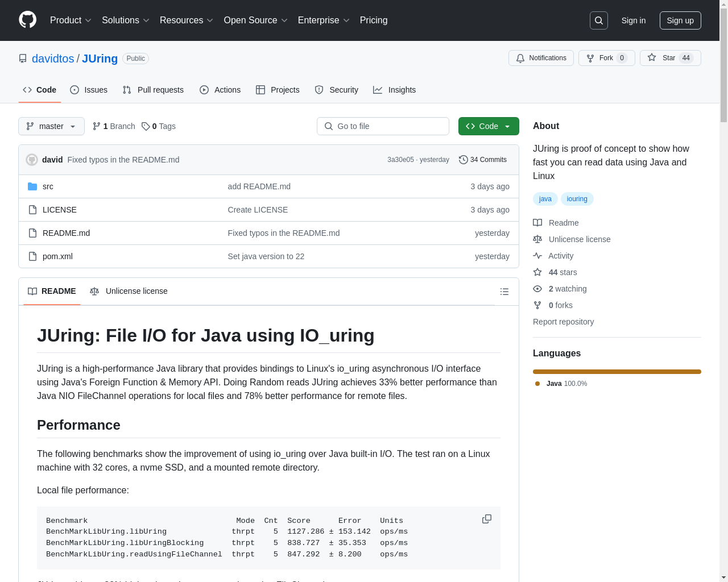Open the green Code dropdown
The width and height of the screenshot is (728, 582).
pyautogui.click(x=489, y=126)
